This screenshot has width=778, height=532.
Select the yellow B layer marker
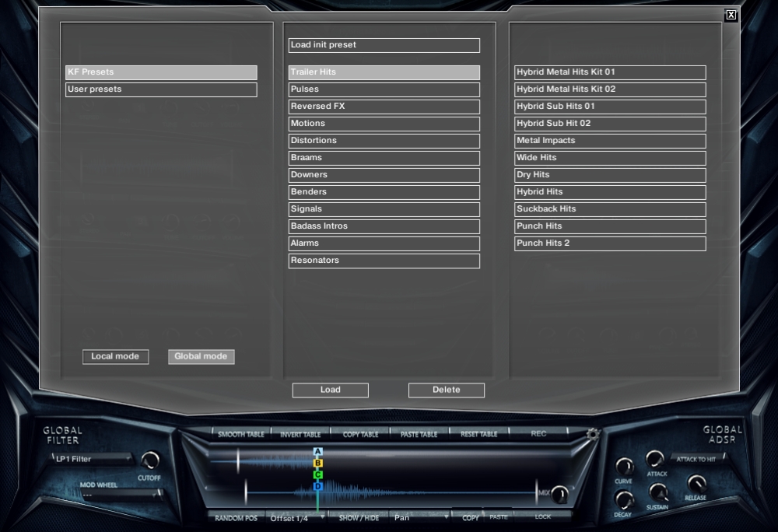[317, 463]
